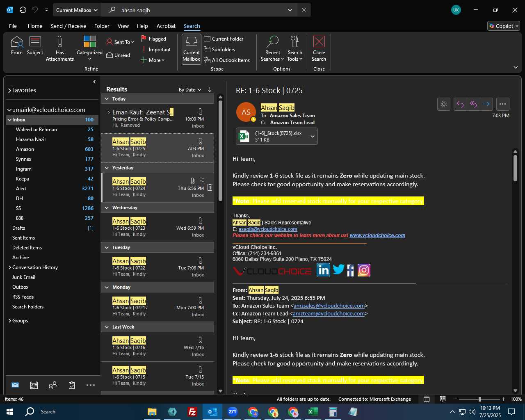Collapse the Yesterday group header

[107, 168]
